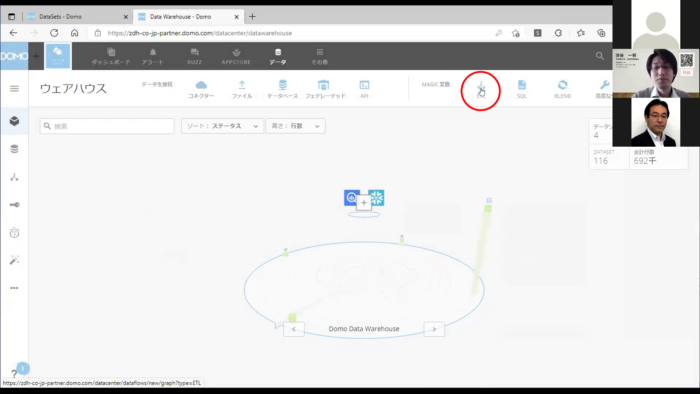700x394 pixels.
Task: Click the warehouse search field
Action: [107, 126]
